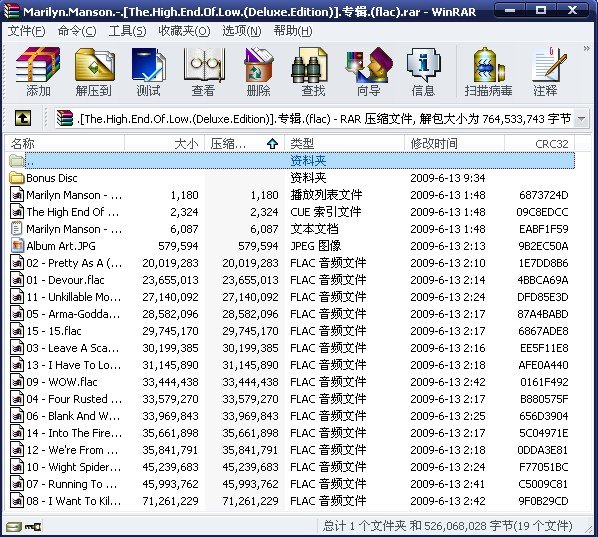Click the status bar total size text
Image resolution: width=598 pixels, height=537 pixels.
click(x=447, y=526)
